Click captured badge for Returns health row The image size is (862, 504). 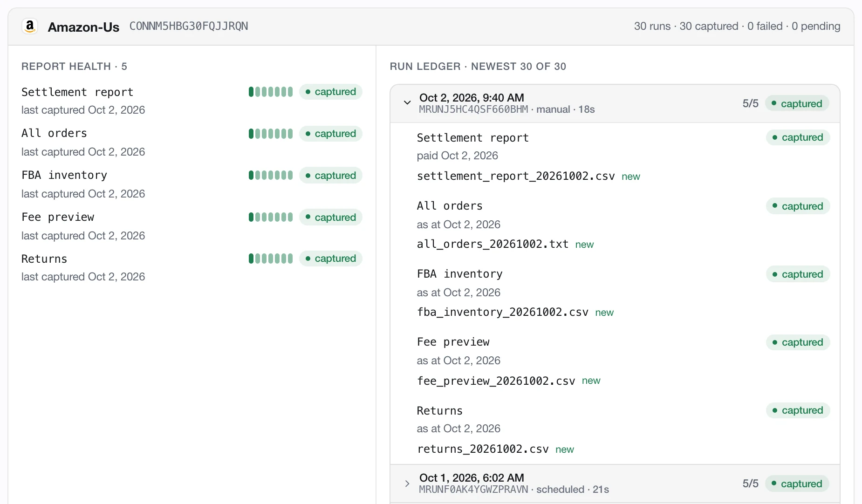[331, 259]
